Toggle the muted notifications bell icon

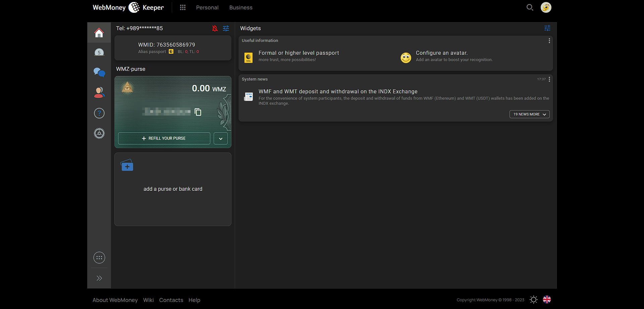coord(215,29)
